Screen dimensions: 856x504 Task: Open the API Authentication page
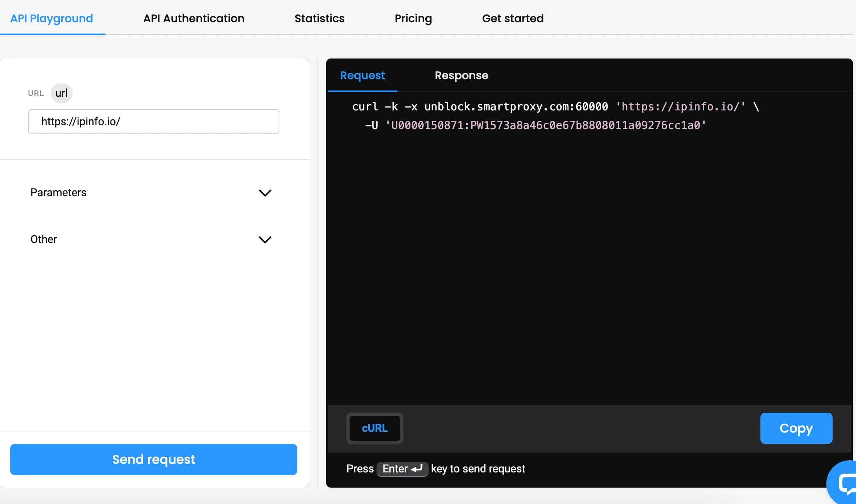pyautogui.click(x=194, y=18)
